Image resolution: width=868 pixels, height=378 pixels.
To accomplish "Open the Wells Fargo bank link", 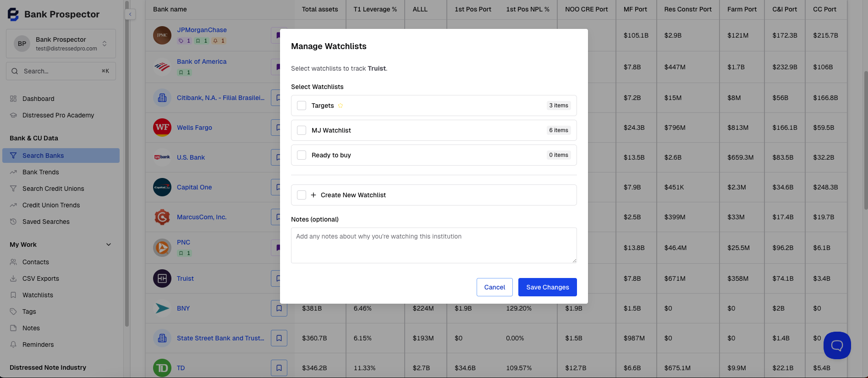I will pos(194,128).
